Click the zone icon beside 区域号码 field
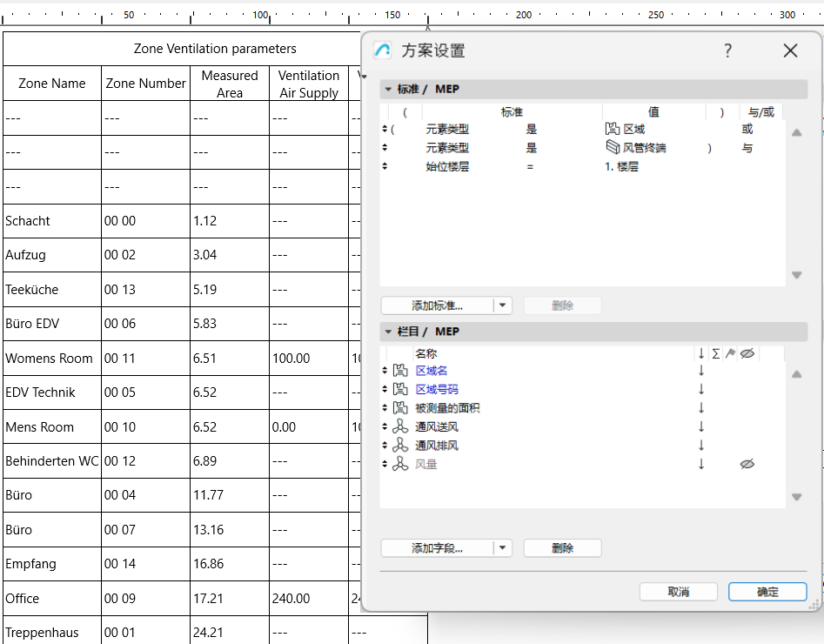This screenshot has height=644, width=824. click(x=400, y=389)
